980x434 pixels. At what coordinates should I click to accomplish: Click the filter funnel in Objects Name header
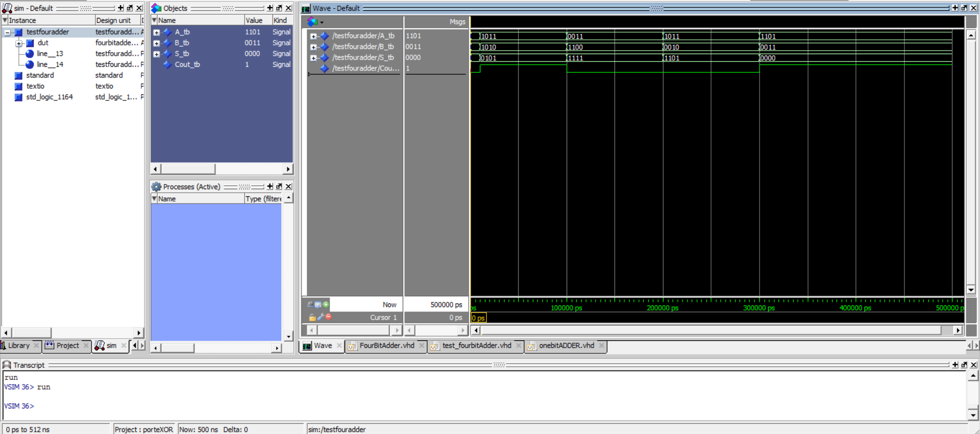pos(154,20)
